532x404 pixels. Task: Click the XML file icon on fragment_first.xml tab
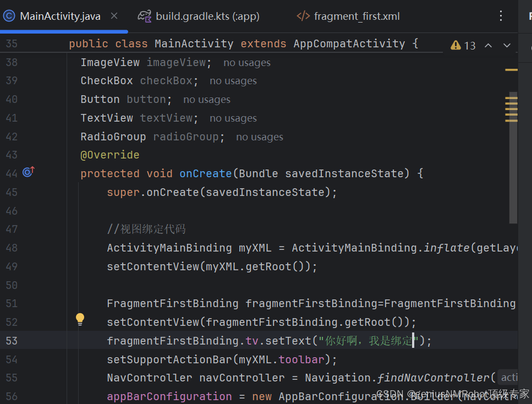pos(303,16)
